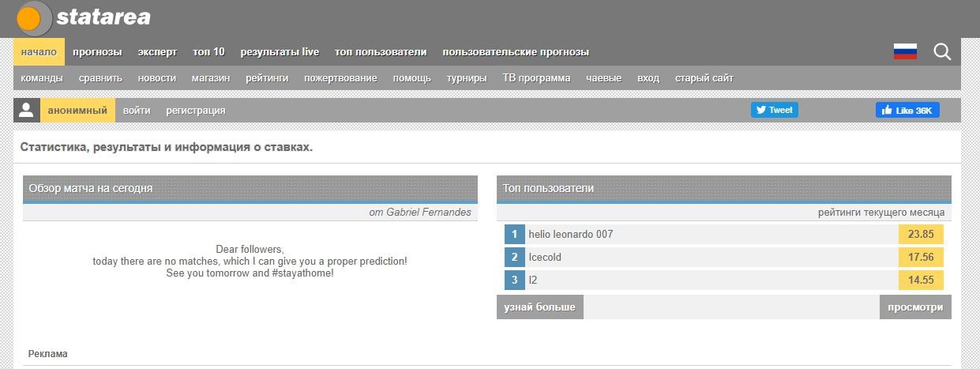
Task: Click the Реклама label
Action: (48, 354)
